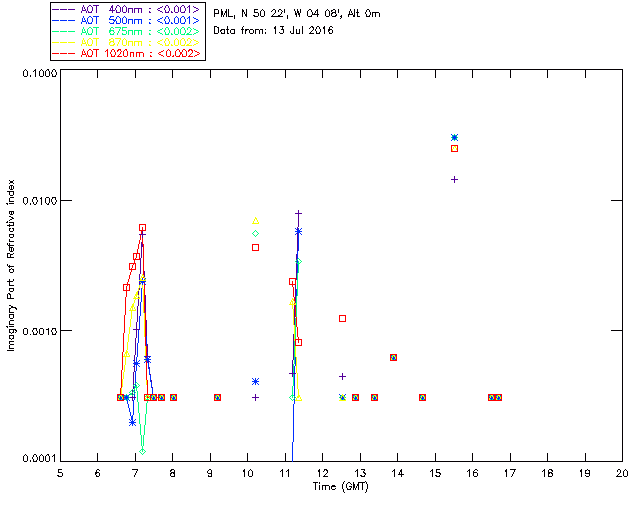The width and height of the screenshot is (640, 512).
Task: Click the 'AOT 675nm : <0.002>' legend entry
Action: (x=127, y=31)
